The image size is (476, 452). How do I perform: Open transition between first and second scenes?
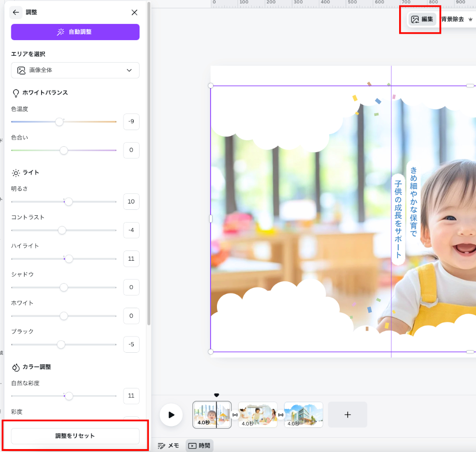coord(235,415)
